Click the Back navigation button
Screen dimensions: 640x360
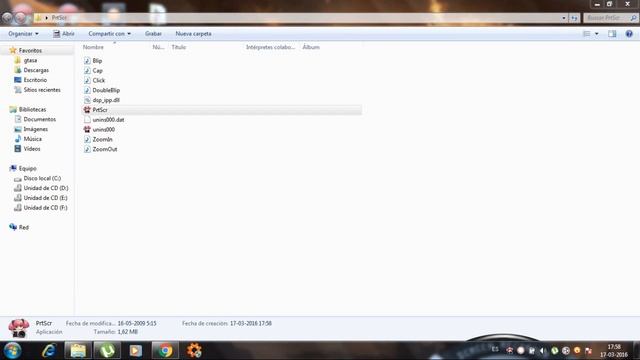7,18
